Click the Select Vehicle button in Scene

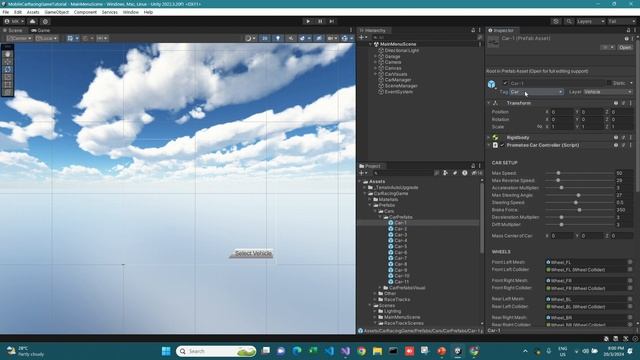tap(251, 253)
